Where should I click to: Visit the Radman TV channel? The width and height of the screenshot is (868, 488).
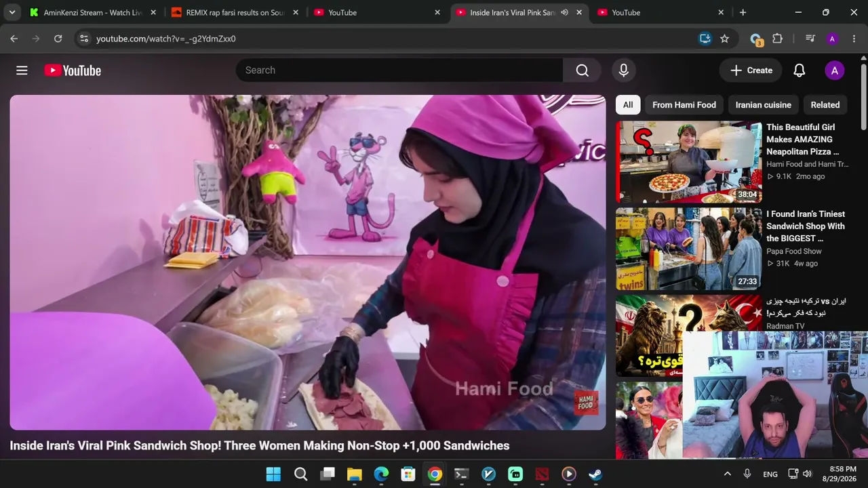pyautogui.click(x=785, y=326)
